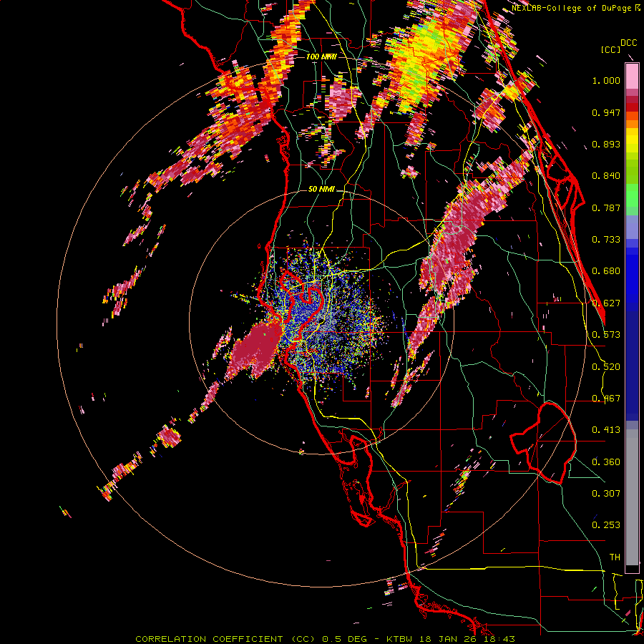This screenshot has height=644, width=644.
Task: Click the 0.413 legend value
Action: click(x=606, y=430)
